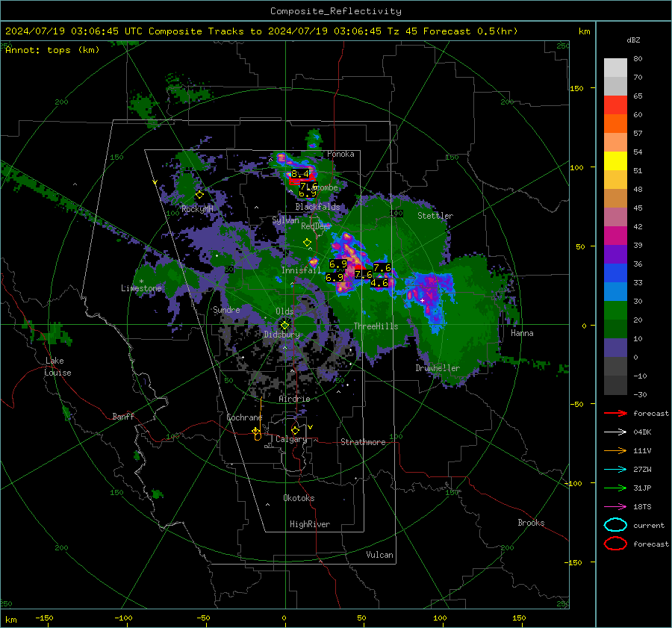Click the Sundre label
The image size is (672, 628).
coord(226,310)
